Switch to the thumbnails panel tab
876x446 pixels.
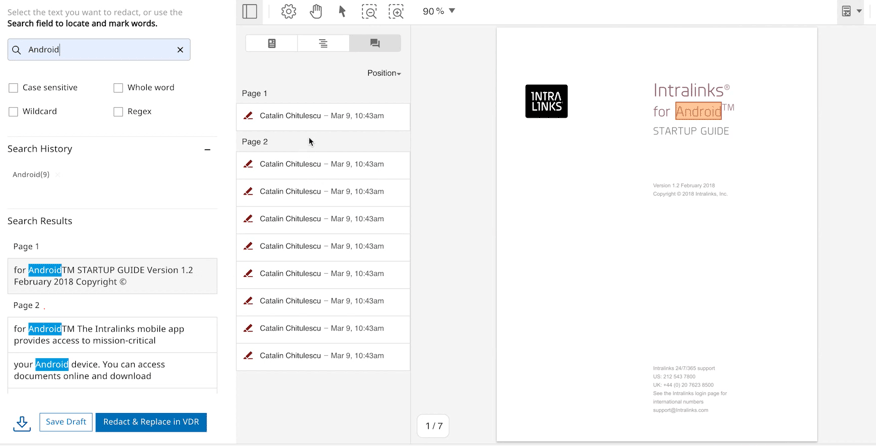pos(272,43)
